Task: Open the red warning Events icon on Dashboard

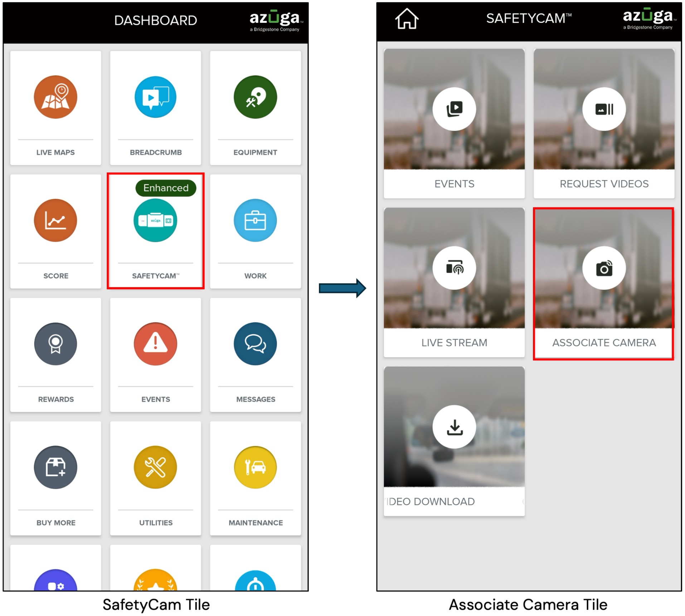Action: click(155, 344)
